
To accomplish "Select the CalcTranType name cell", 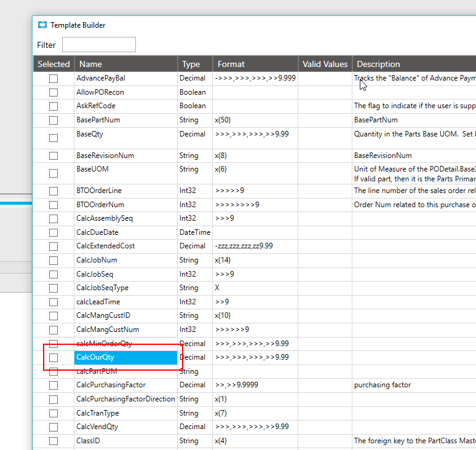I will 126,413.
